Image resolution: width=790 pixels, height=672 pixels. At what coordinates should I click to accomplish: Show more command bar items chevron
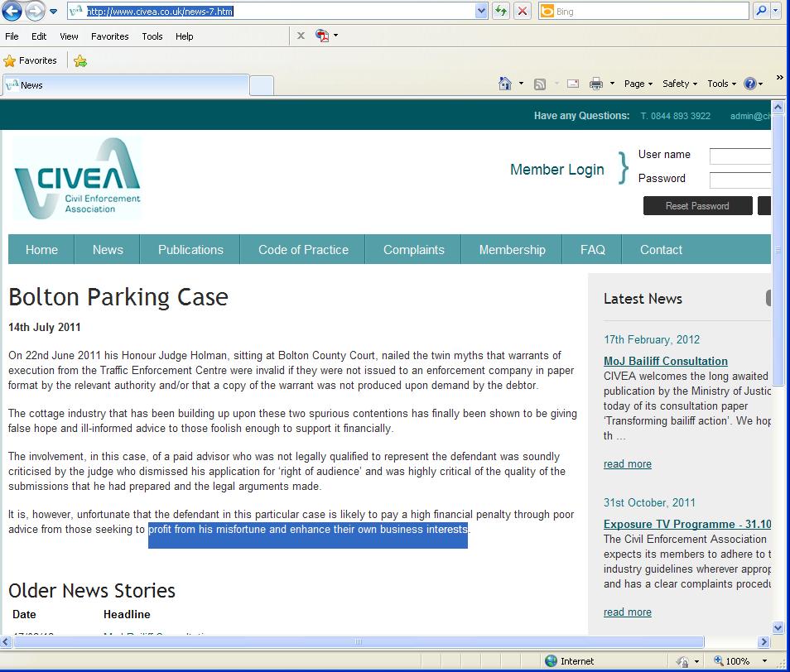[x=780, y=78]
